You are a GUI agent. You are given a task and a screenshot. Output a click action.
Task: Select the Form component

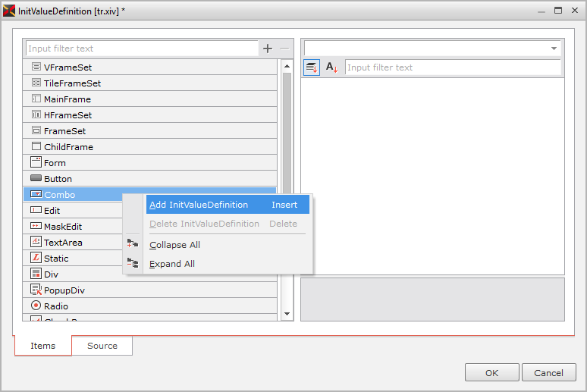click(x=55, y=163)
